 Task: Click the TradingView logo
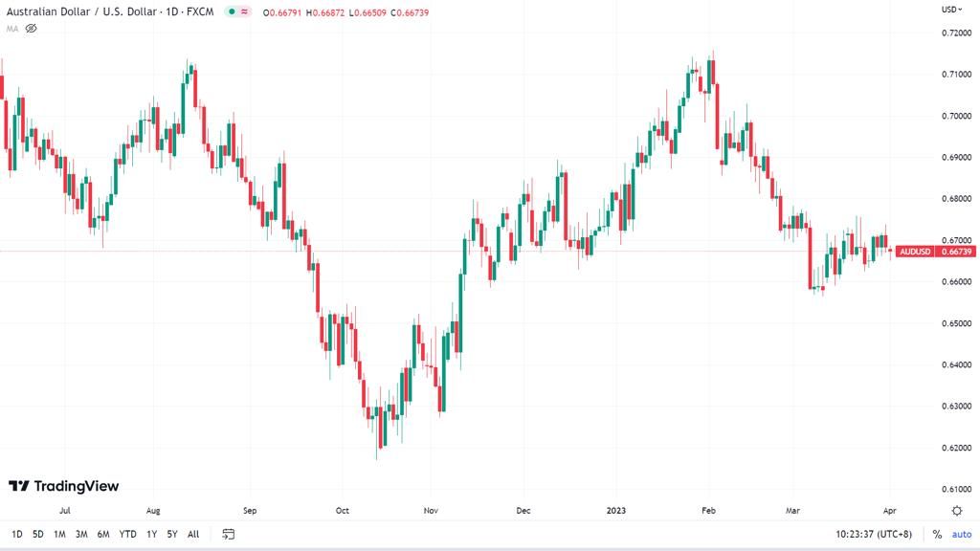pyautogui.click(x=64, y=486)
